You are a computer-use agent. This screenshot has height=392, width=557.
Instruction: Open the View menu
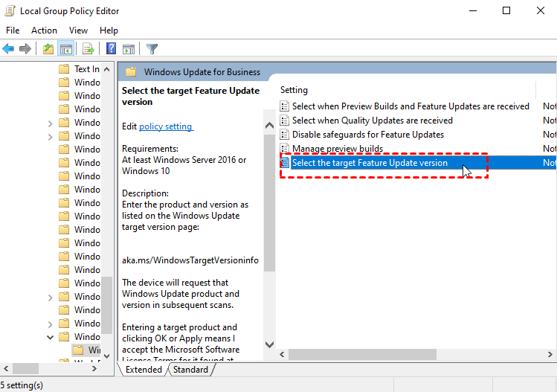[x=78, y=30]
